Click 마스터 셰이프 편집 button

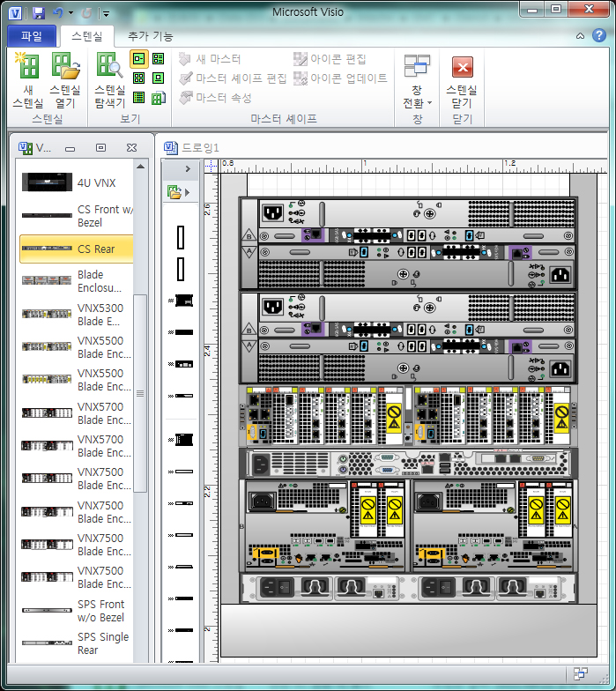(x=233, y=78)
